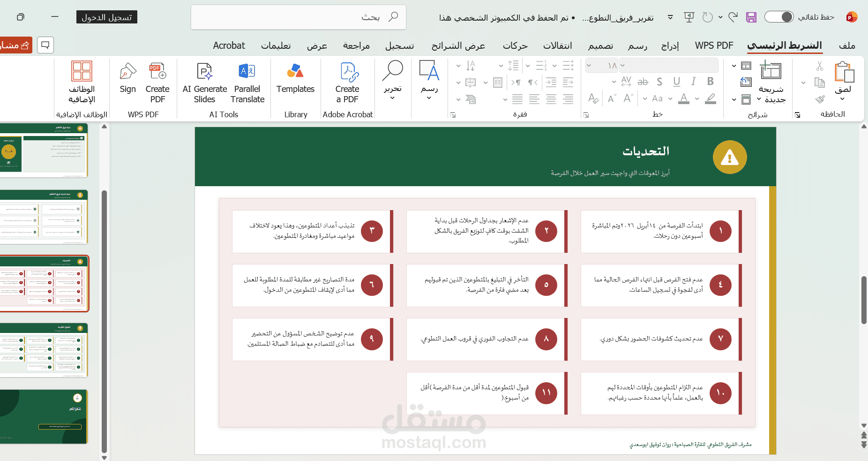This screenshot has height=461, width=868.
Task: Click the Increase Font Size icon
Action: tap(629, 98)
